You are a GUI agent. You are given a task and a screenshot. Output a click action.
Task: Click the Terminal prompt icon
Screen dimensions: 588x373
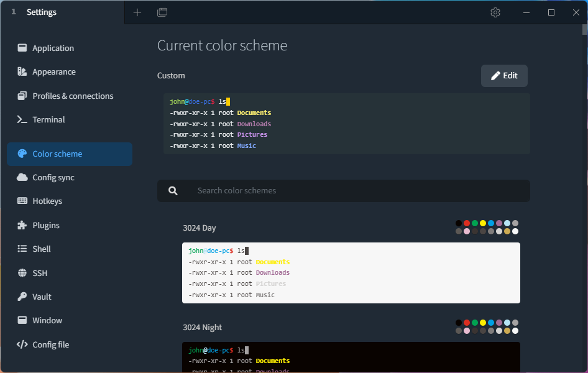point(22,119)
